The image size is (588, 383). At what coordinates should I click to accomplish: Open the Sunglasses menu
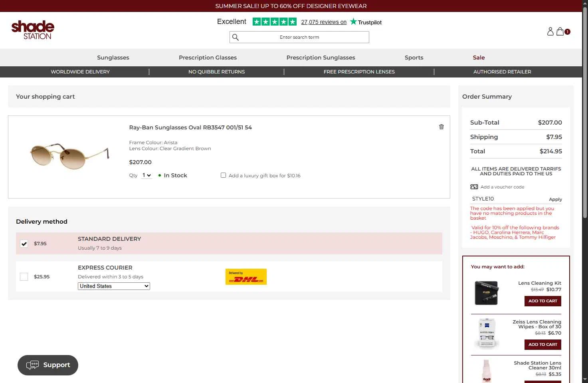click(113, 58)
